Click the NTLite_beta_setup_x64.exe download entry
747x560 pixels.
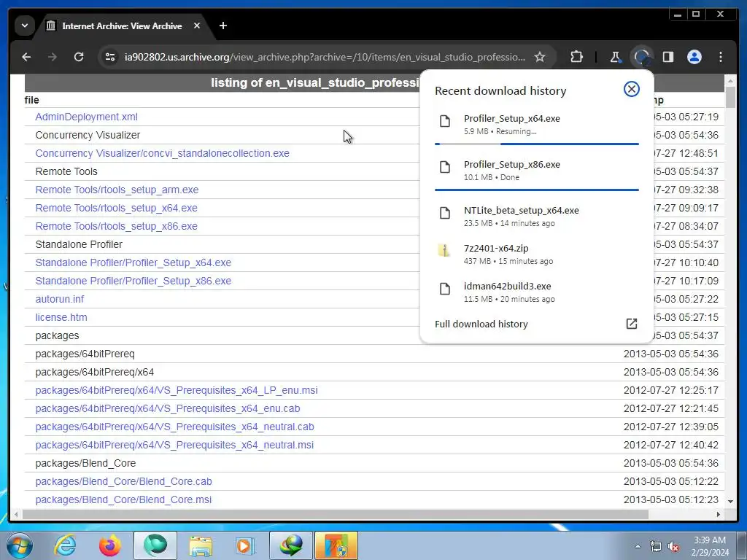click(536, 216)
